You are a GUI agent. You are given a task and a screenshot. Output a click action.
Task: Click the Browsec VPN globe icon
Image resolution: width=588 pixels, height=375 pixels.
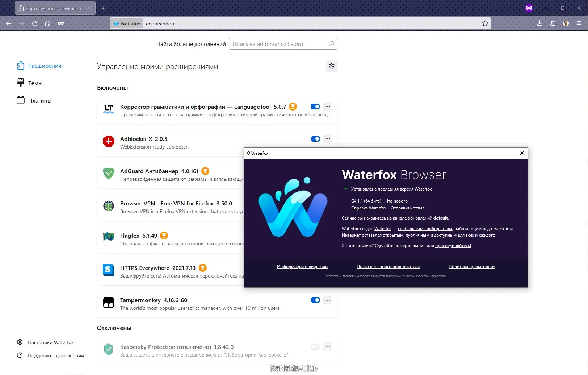click(109, 206)
